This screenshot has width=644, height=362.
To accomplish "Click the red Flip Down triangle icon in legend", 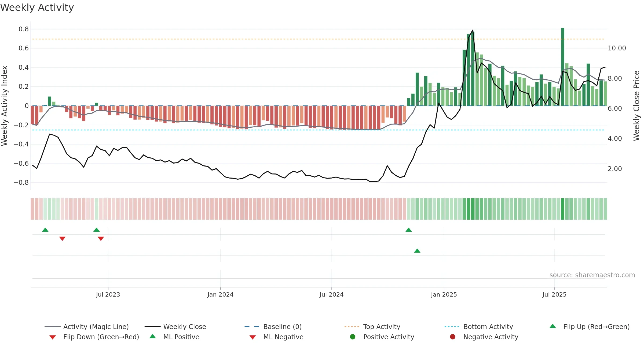I will (53, 337).
